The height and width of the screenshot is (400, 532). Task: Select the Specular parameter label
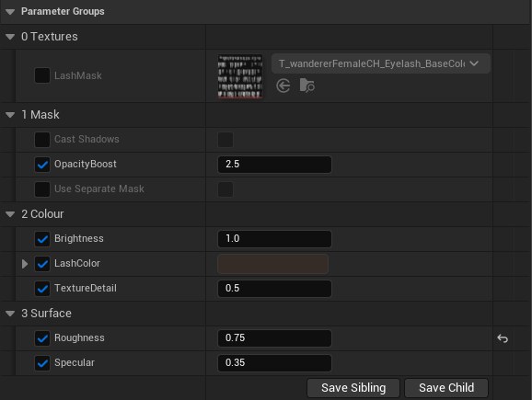[75, 362]
